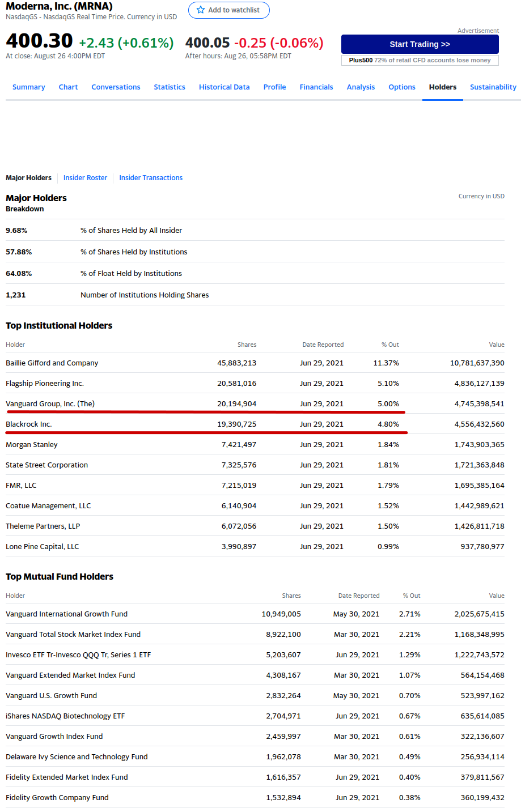Click the Vanguard International Growth Fund holder
Viewport: 521px width, 812px height.
click(66, 614)
